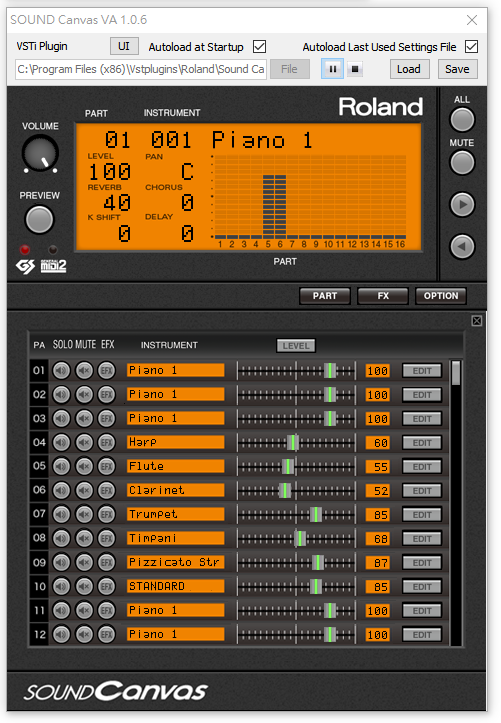This screenshot has height=723, width=501.
Task: Open instrument selector for Harp
Action: tap(176, 442)
